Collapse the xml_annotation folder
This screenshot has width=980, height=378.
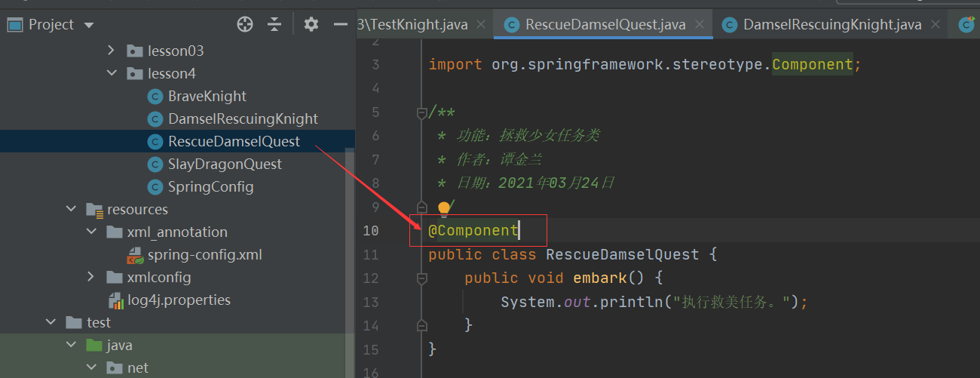[x=91, y=232]
